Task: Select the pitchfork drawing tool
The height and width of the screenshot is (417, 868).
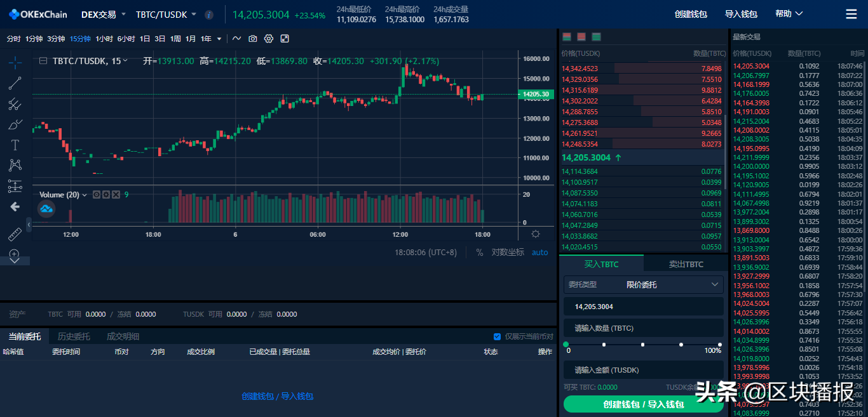Action: pyautogui.click(x=15, y=103)
